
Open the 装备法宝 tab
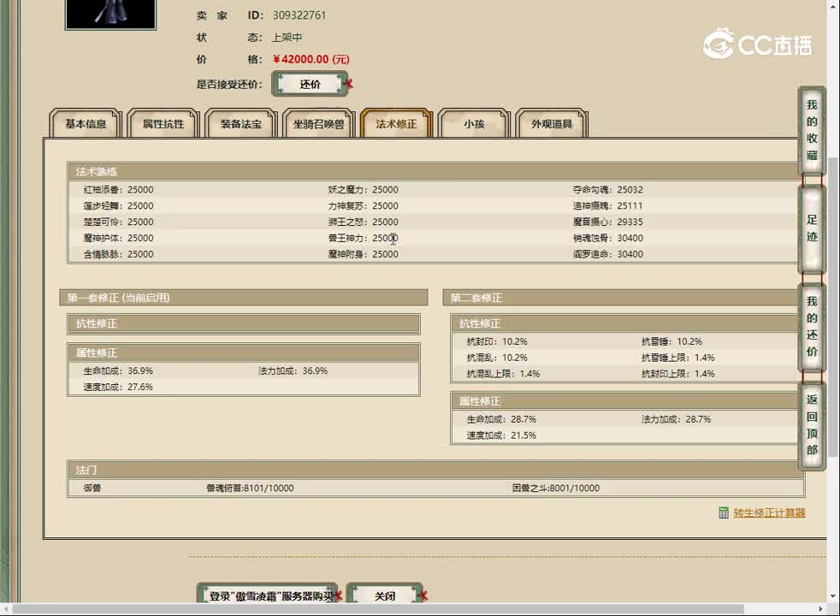tap(241, 124)
